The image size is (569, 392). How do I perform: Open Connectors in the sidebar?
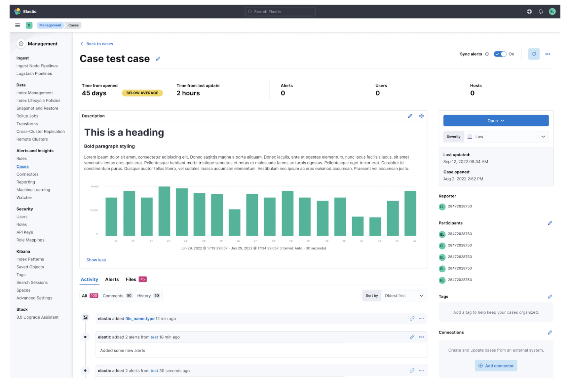coord(27,175)
